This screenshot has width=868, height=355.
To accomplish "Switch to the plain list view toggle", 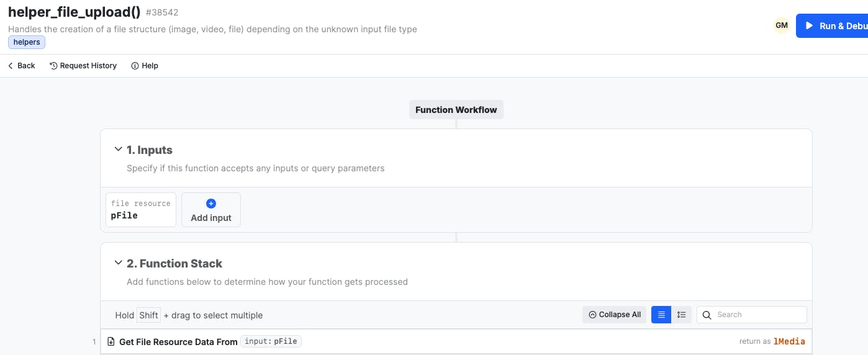I will coord(661,315).
